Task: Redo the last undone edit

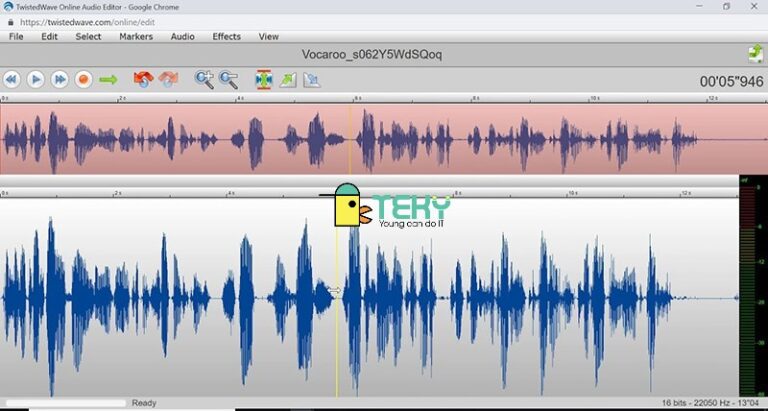Action: [167, 79]
